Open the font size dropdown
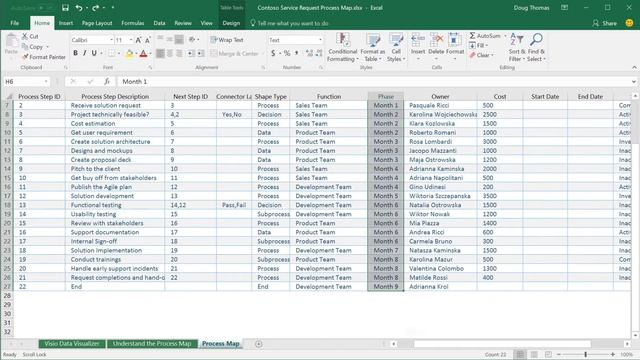The height and width of the screenshot is (360, 640). [x=131, y=40]
